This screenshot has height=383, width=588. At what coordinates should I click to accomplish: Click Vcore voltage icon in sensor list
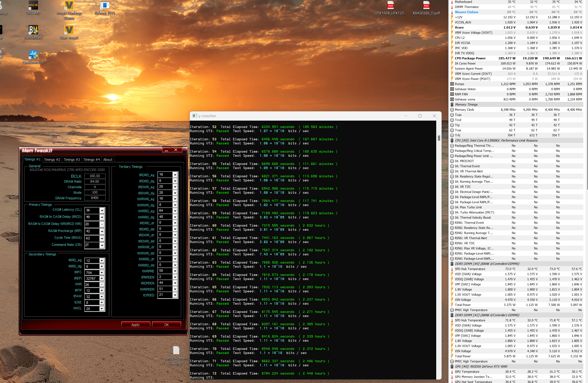452,27
